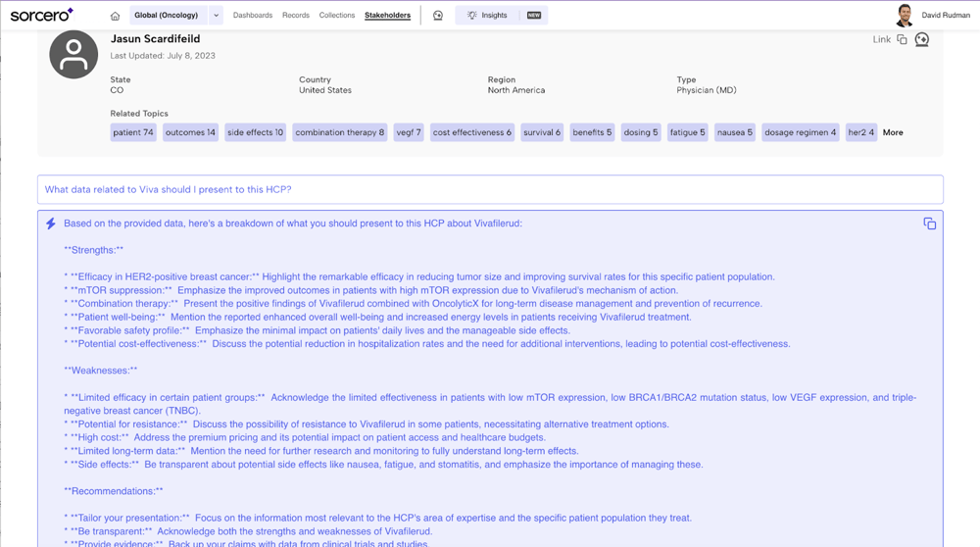The width and height of the screenshot is (980, 547).
Task: Expand More related topics
Action: [893, 132]
